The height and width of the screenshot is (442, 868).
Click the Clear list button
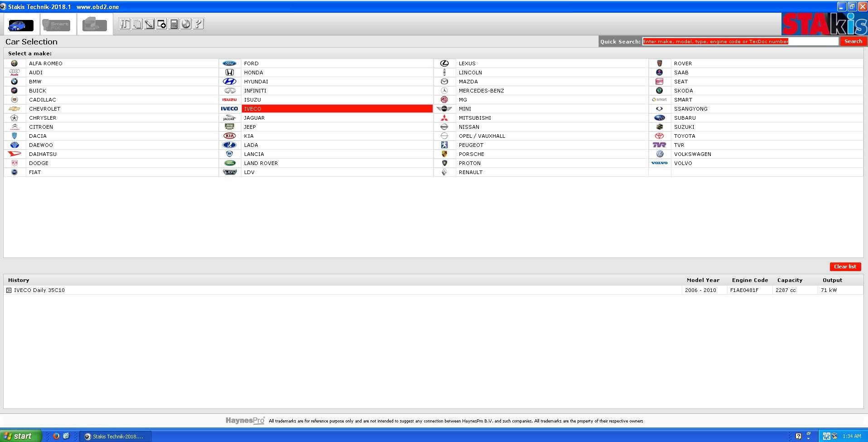click(845, 267)
